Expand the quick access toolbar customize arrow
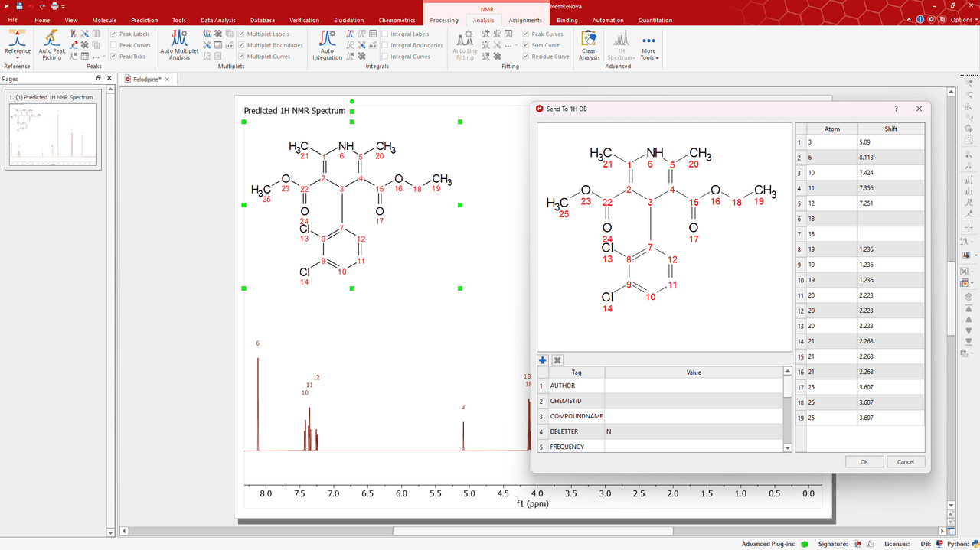This screenshot has height=550, width=980. click(64, 6)
